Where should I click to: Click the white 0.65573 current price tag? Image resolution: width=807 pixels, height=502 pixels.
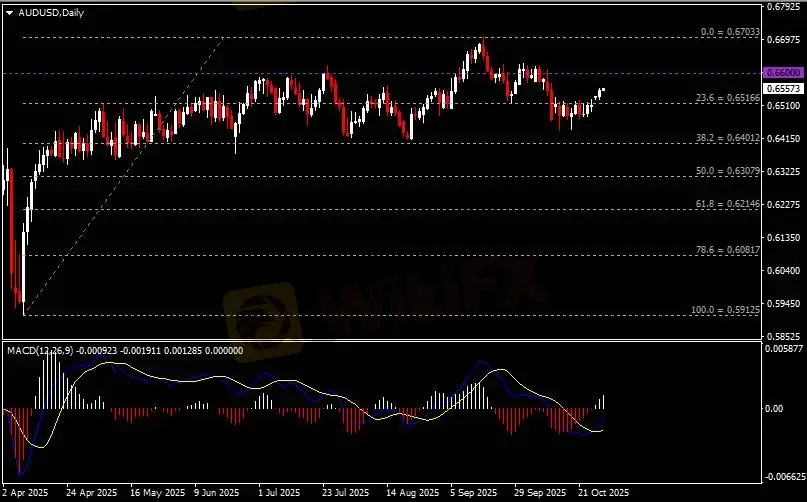pyautogui.click(x=781, y=88)
